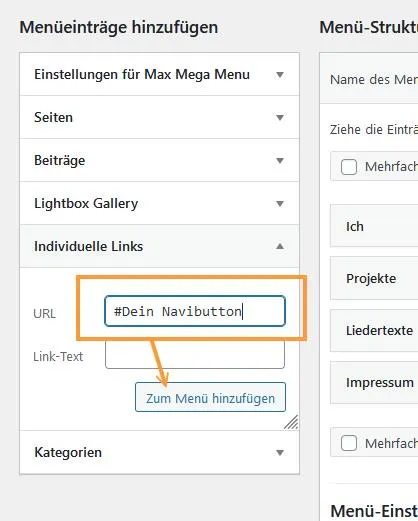Expand the Beiträge section arrow
Viewport: 418px width, 521px height.
pyautogui.click(x=280, y=161)
